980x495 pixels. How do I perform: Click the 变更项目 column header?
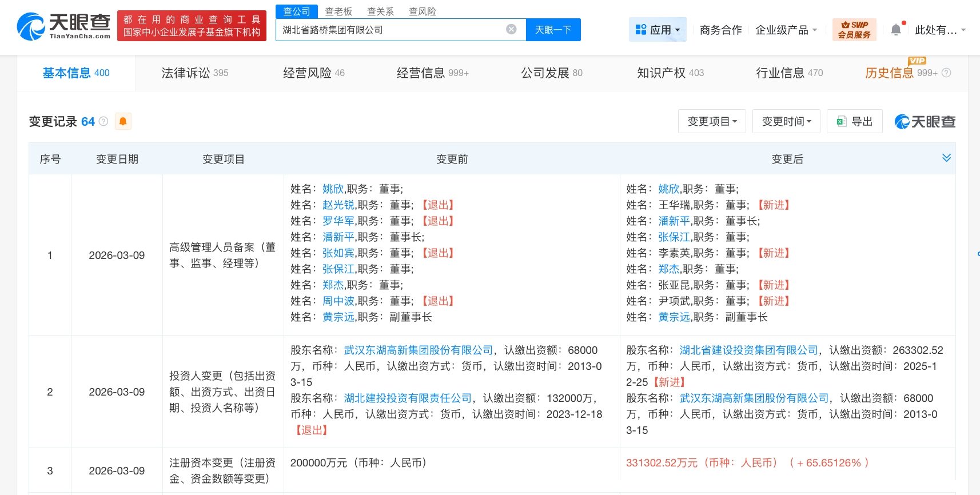coord(224,159)
